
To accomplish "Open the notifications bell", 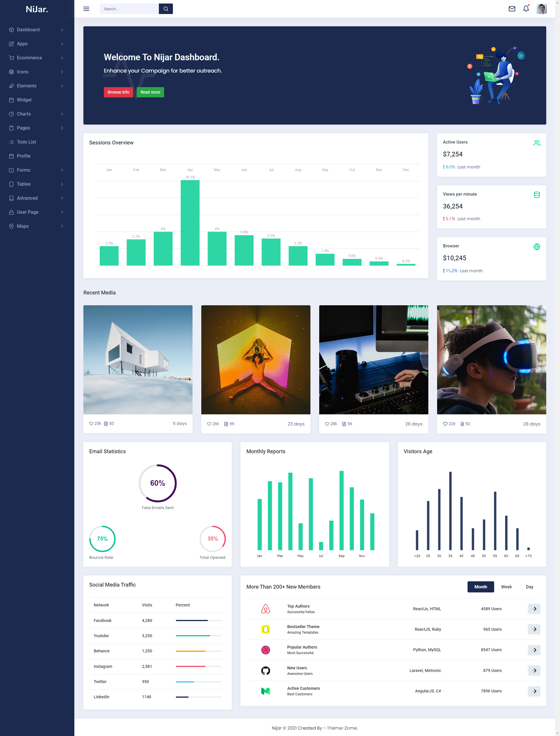I will pyautogui.click(x=526, y=9).
